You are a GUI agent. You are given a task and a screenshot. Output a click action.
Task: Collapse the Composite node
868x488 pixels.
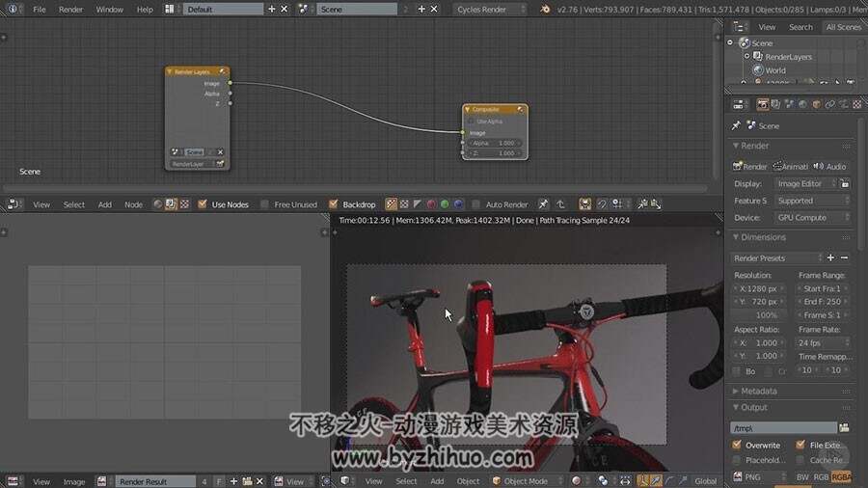pyautogui.click(x=467, y=110)
